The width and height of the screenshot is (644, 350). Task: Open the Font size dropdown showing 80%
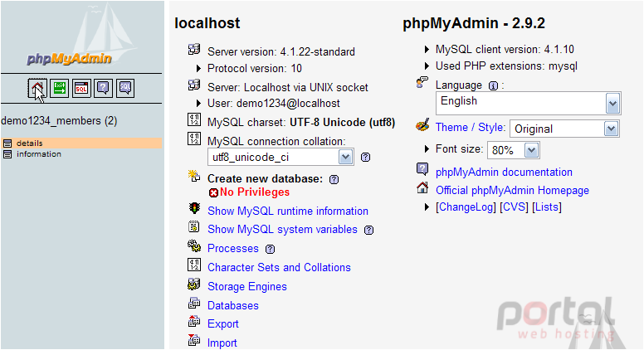point(514,150)
